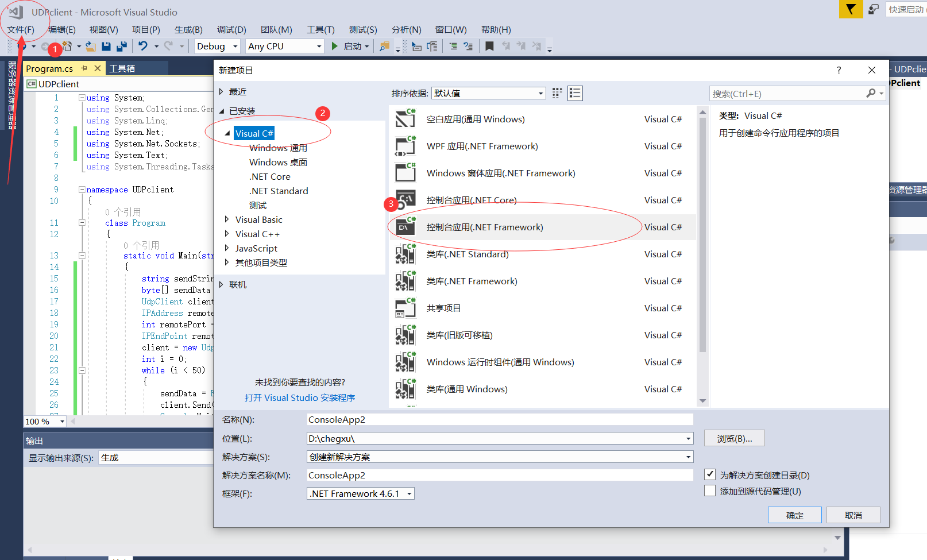Screen dimensions: 927x560
Task: Select 共享项目 template
Action: 542,308
